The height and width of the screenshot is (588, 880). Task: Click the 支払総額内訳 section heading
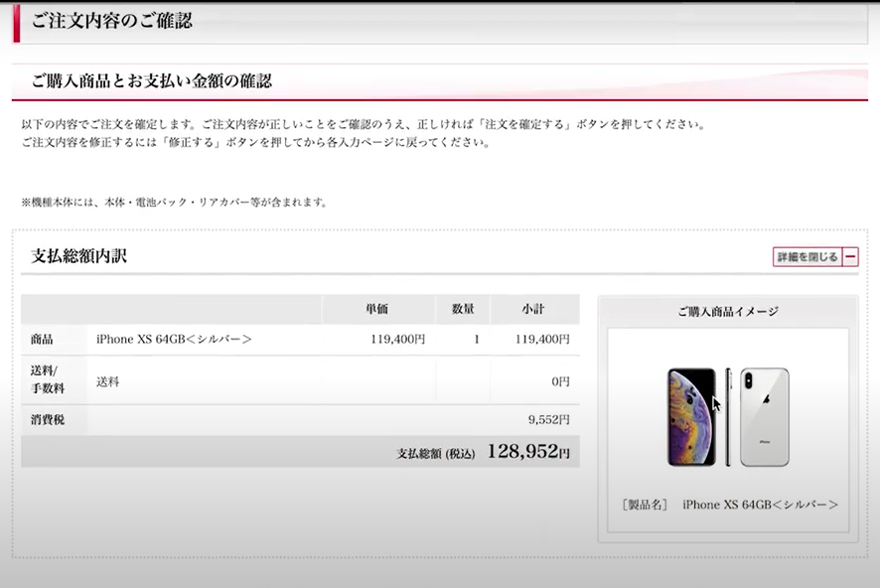tap(79, 256)
